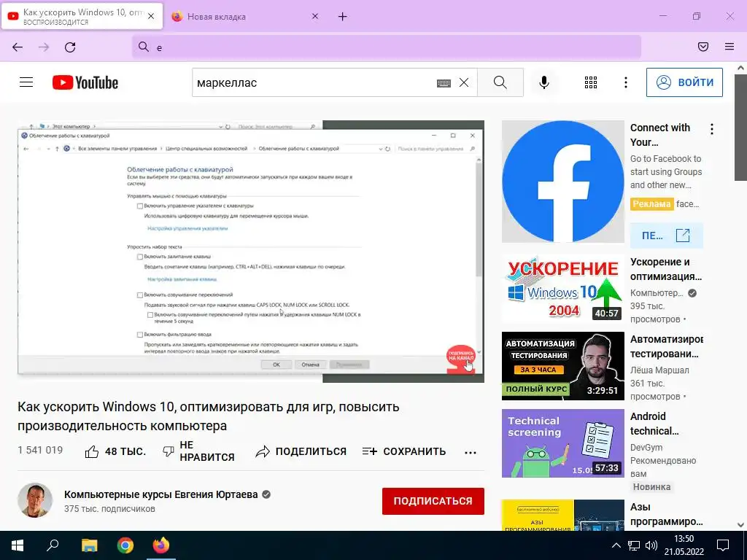747x560 pixels.
Task: Click the Лёша Маршал channel name
Action: (659, 370)
